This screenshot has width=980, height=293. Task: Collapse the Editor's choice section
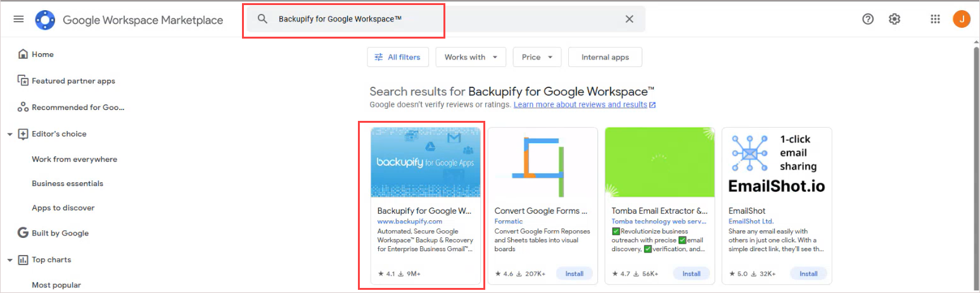(x=10, y=134)
